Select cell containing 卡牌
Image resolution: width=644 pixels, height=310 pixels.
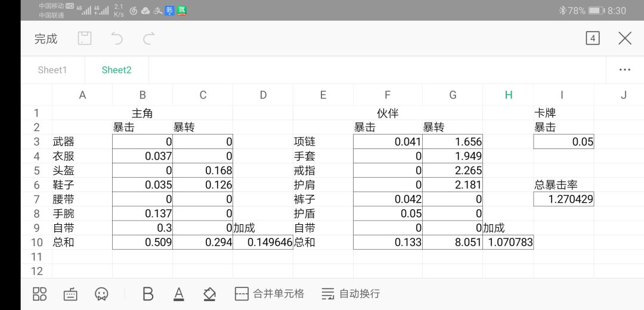(x=563, y=113)
